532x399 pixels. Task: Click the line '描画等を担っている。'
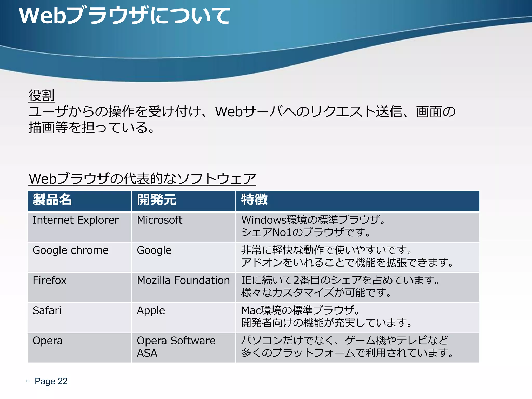[92, 128]
